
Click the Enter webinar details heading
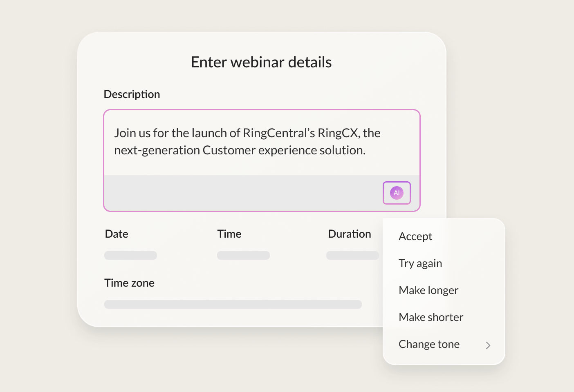pos(261,62)
